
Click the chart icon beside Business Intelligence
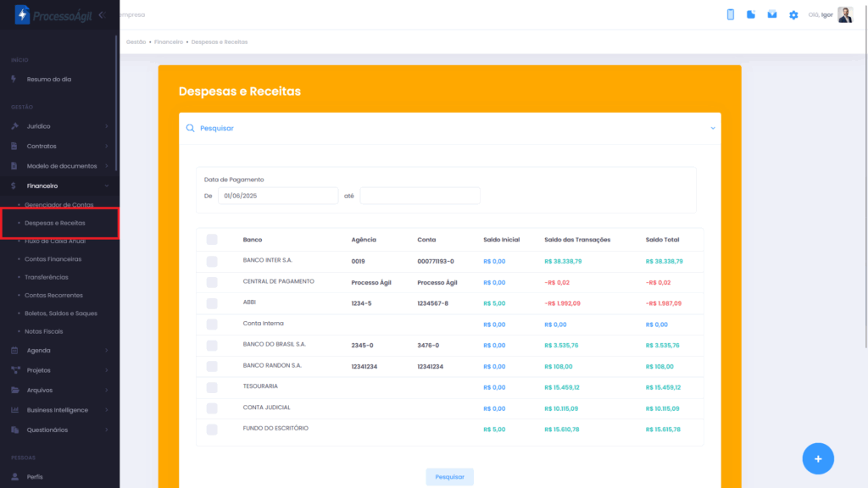(x=15, y=410)
